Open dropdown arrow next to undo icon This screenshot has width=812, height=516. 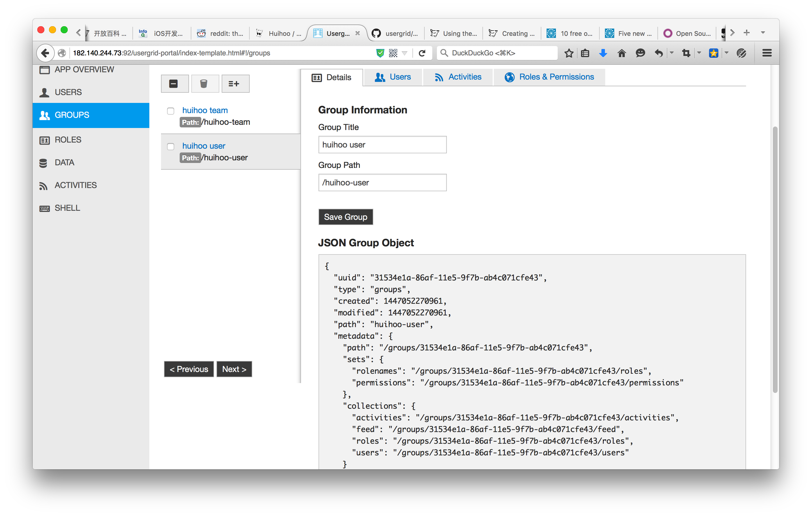point(671,52)
